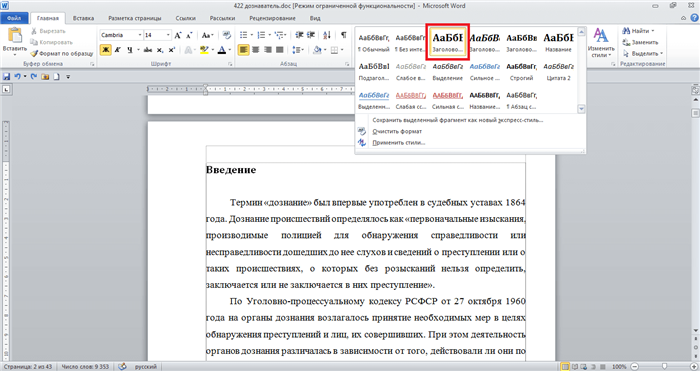Click the increase indent icon
Image resolution: width=700 pixels, height=371 pixels.
coord(311,35)
